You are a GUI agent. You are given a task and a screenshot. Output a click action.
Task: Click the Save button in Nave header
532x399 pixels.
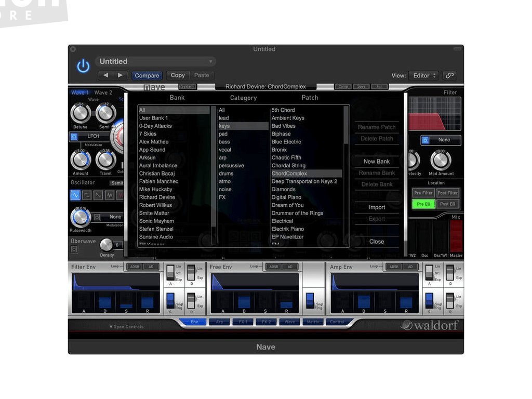coord(362,87)
